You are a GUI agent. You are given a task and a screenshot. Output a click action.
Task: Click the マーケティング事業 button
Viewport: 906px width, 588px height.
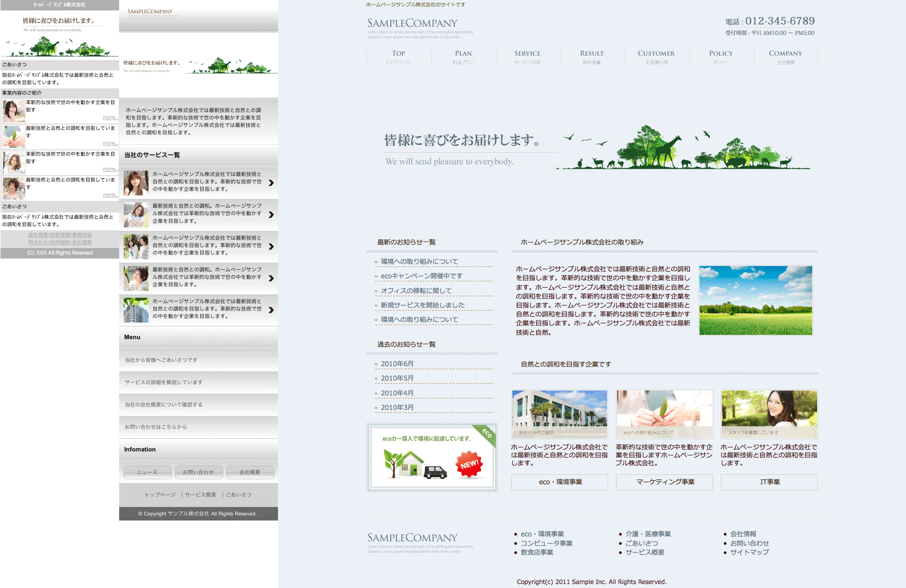[x=665, y=482]
